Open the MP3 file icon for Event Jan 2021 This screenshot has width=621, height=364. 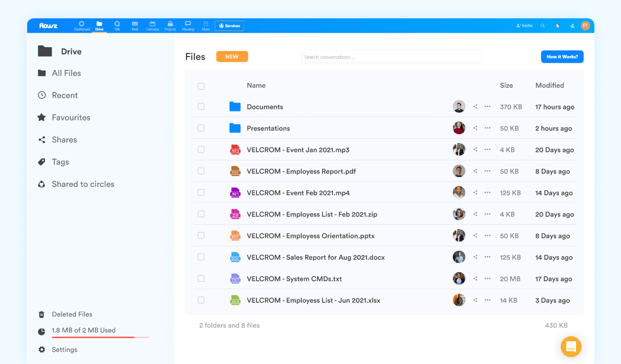235,150
